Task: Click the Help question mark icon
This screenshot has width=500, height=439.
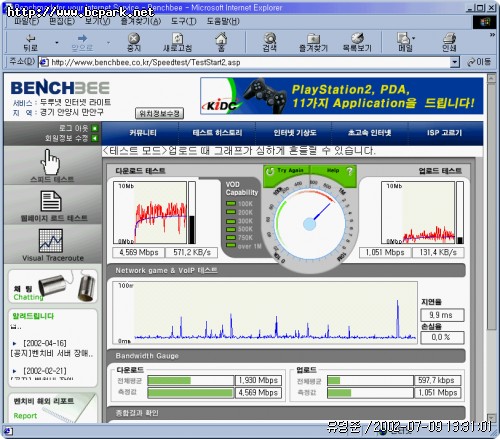Action: tap(349, 171)
